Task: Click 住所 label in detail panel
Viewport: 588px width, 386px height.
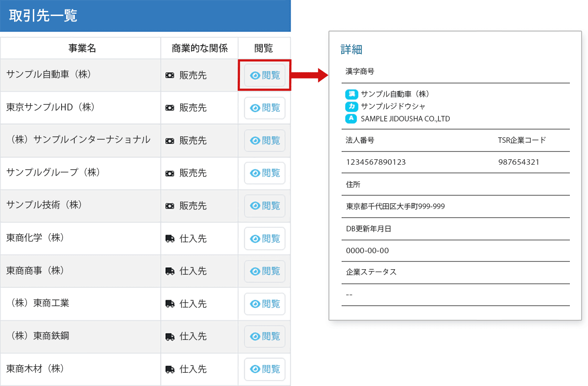Action: tap(354, 184)
